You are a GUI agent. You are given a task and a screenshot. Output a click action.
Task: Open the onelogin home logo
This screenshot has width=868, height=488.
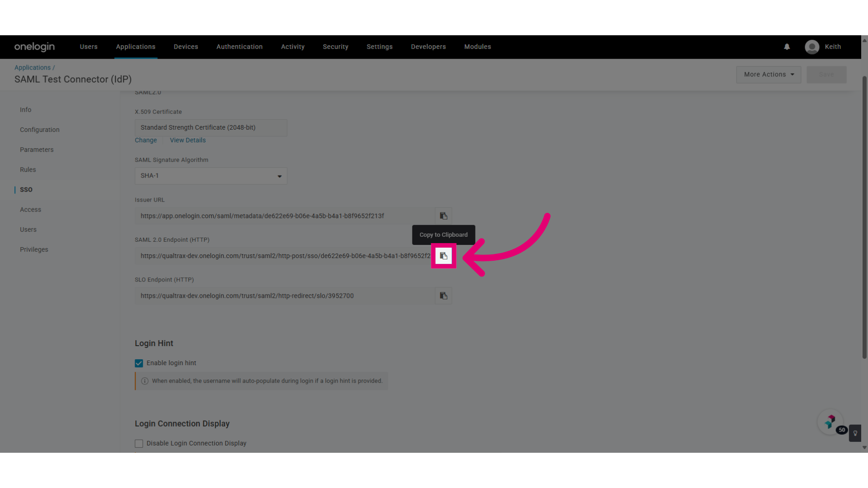coord(34,47)
